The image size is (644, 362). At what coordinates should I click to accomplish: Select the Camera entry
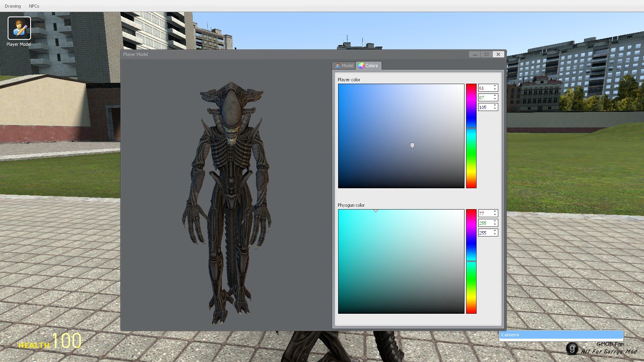click(561, 335)
